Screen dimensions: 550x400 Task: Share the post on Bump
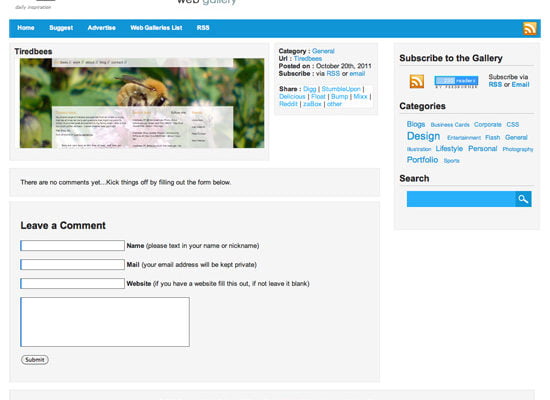[x=339, y=96]
